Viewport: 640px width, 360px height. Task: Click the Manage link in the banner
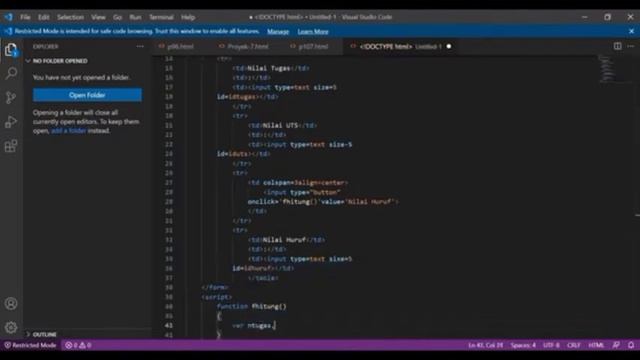278,31
